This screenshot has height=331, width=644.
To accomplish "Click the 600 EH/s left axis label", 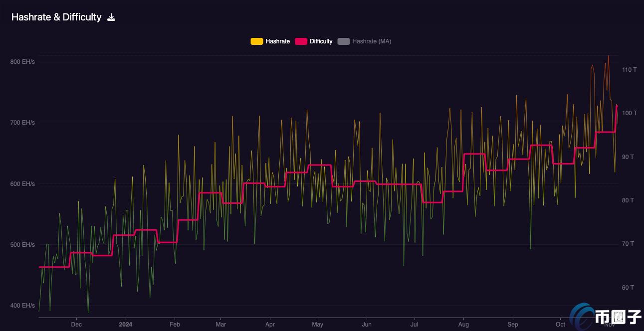I will coord(22,184).
